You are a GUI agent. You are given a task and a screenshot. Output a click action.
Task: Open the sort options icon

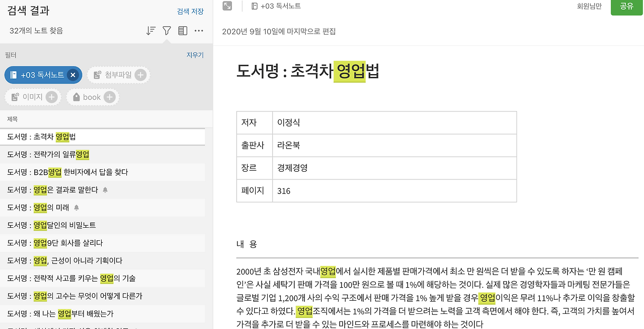(x=150, y=30)
